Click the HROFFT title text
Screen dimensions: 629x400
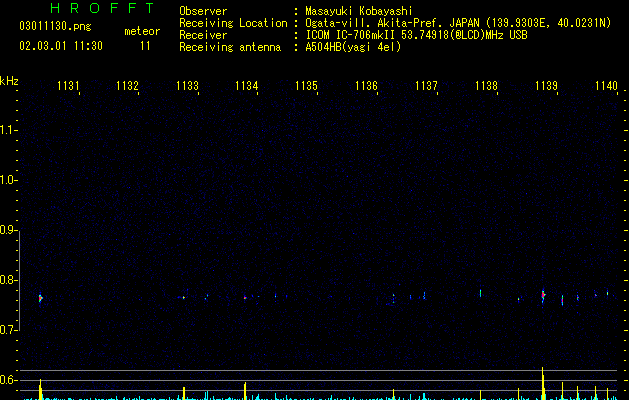coord(102,8)
